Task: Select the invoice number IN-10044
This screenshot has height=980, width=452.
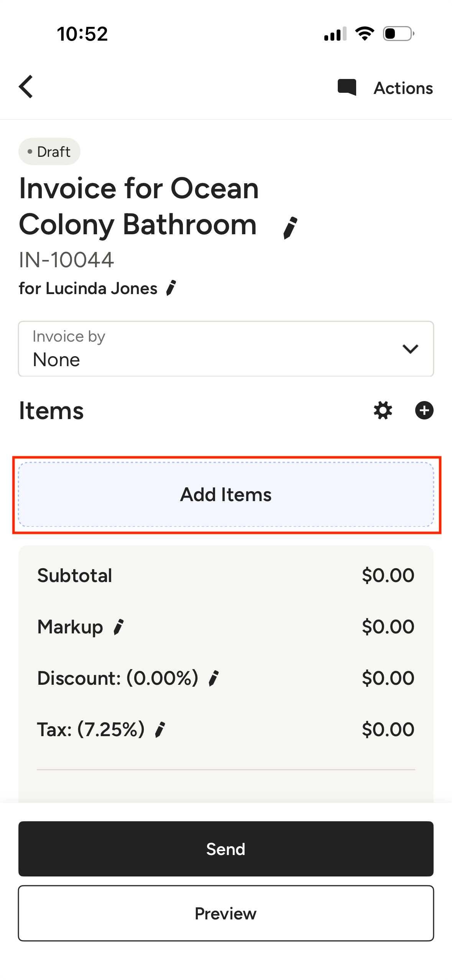Action: [66, 260]
